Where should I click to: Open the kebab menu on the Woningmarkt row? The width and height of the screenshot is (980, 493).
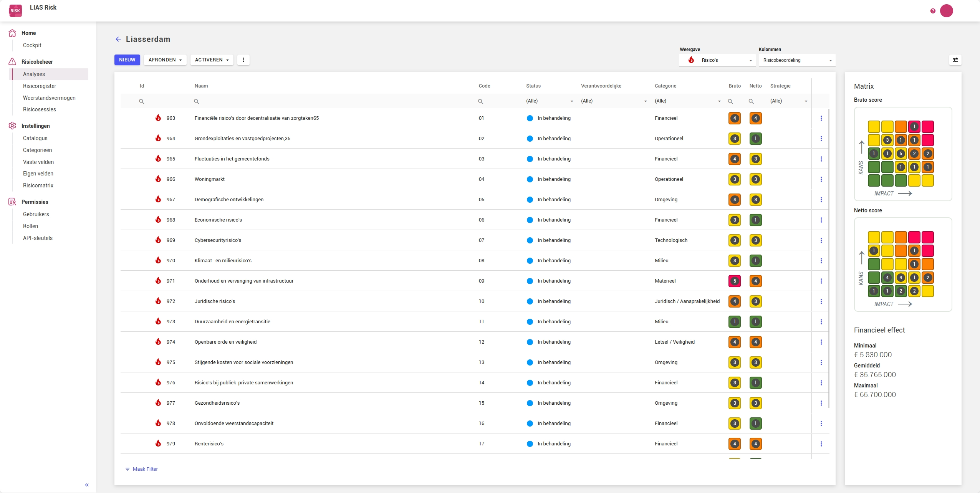point(822,179)
